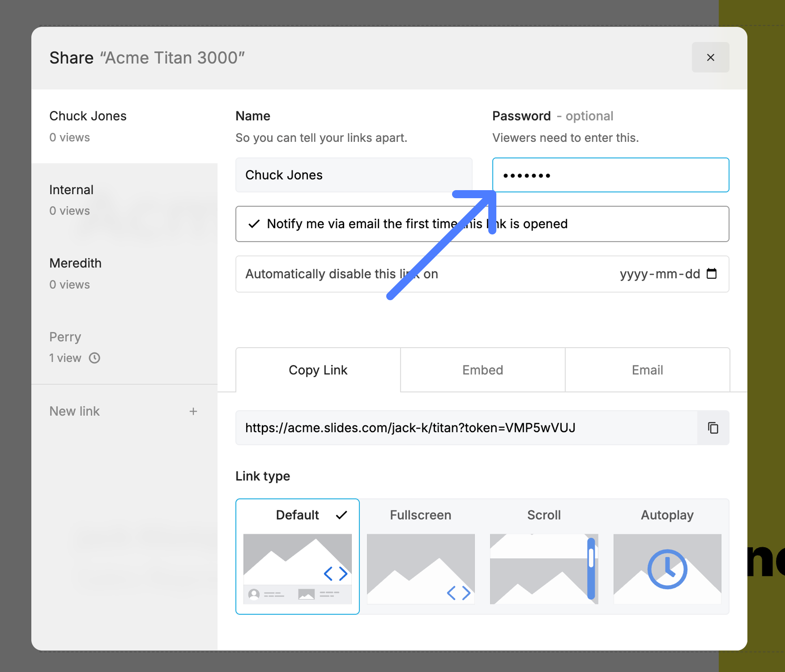The width and height of the screenshot is (785, 672).
Task: Click the Scroll preview thumbnail
Action: pyautogui.click(x=544, y=569)
